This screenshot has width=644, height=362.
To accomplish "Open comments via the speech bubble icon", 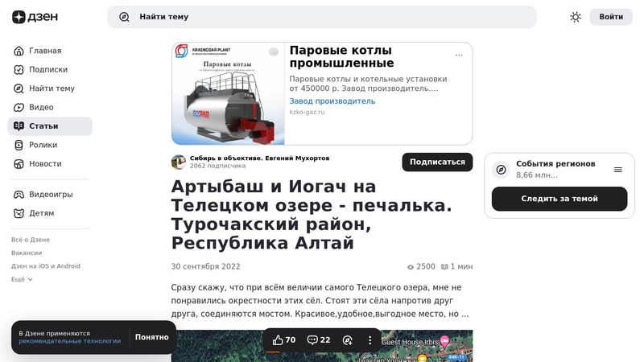I will tap(312, 339).
